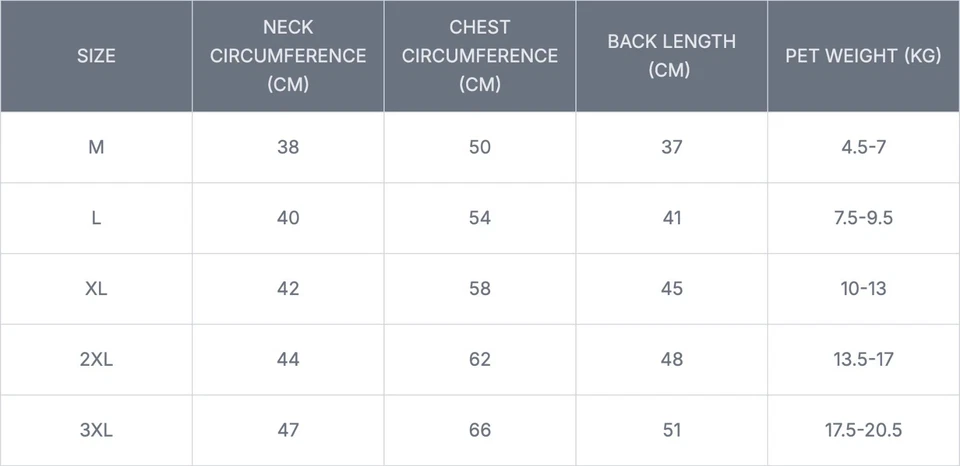960x466 pixels.
Task: Click chest circumference value 54
Action: (x=480, y=218)
